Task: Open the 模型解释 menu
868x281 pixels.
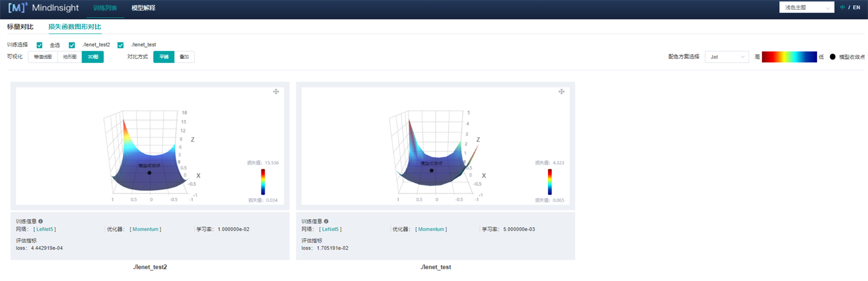Action: coord(143,8)
